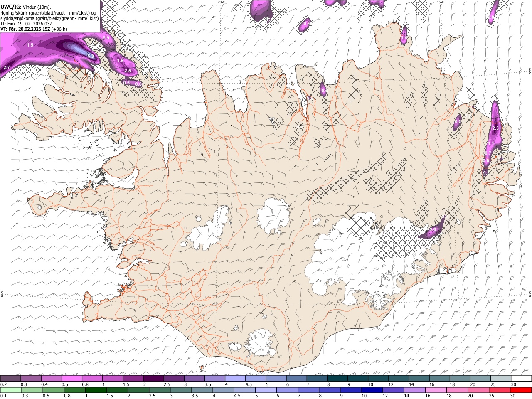Click the '2.5' precipitation value on the map
The height and width of the screenshot is (399, 532).
point(128,71)
